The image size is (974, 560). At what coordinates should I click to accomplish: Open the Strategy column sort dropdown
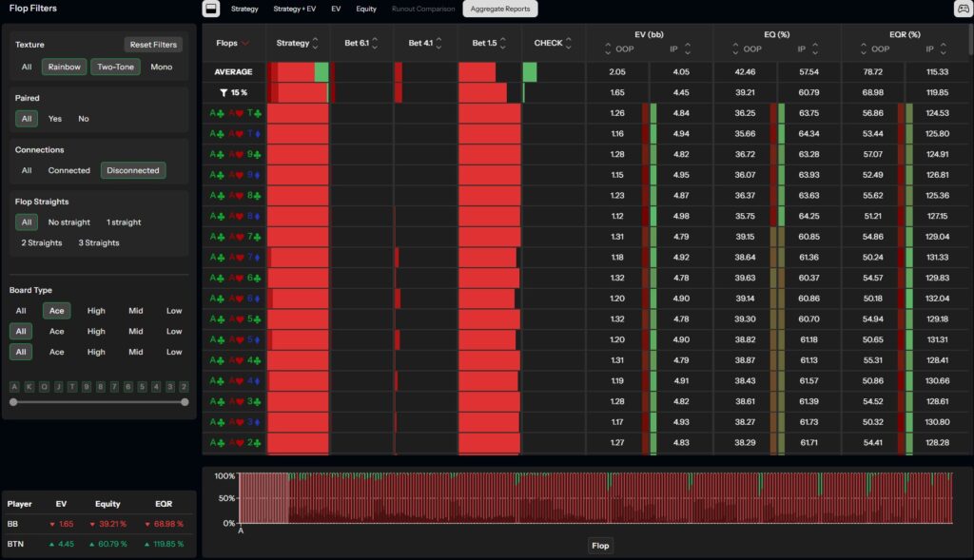[315, 42]
